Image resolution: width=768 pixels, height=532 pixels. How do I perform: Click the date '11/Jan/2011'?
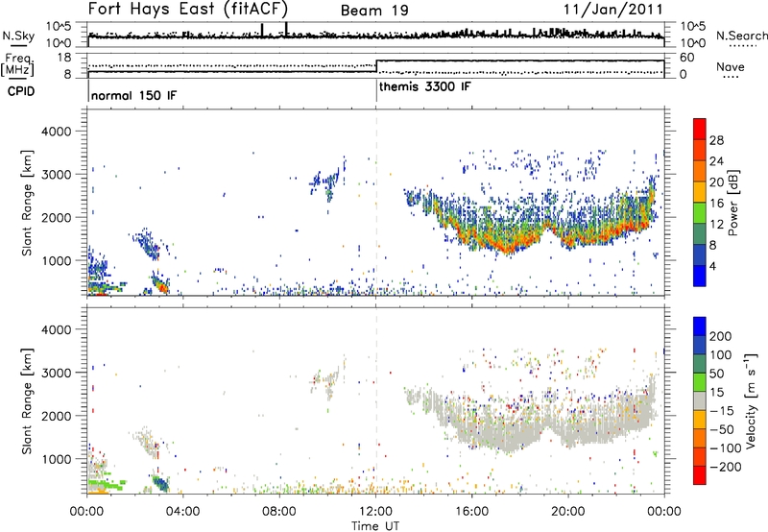point(612,9)
